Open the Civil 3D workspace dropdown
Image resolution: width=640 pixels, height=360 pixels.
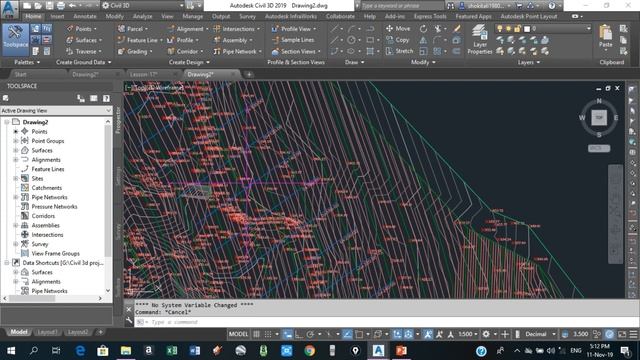click(x=143, y=6)
